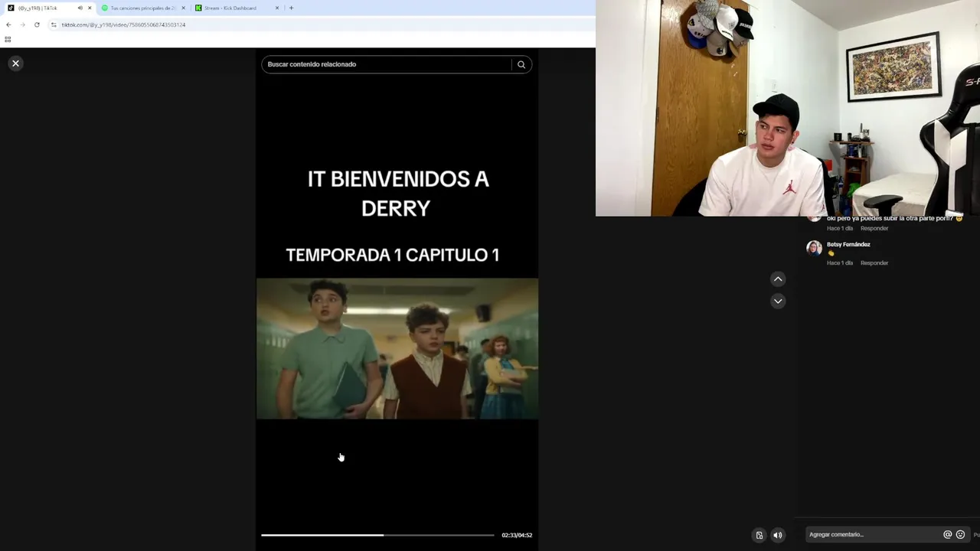Open the 'Betsy Fernández' username link
Viewport: 980px width, 551px height.
click(848, 244)
